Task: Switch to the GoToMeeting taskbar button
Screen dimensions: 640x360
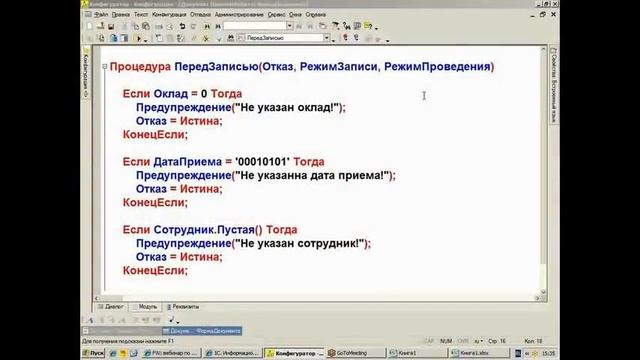Action: [x=356, y=353]
